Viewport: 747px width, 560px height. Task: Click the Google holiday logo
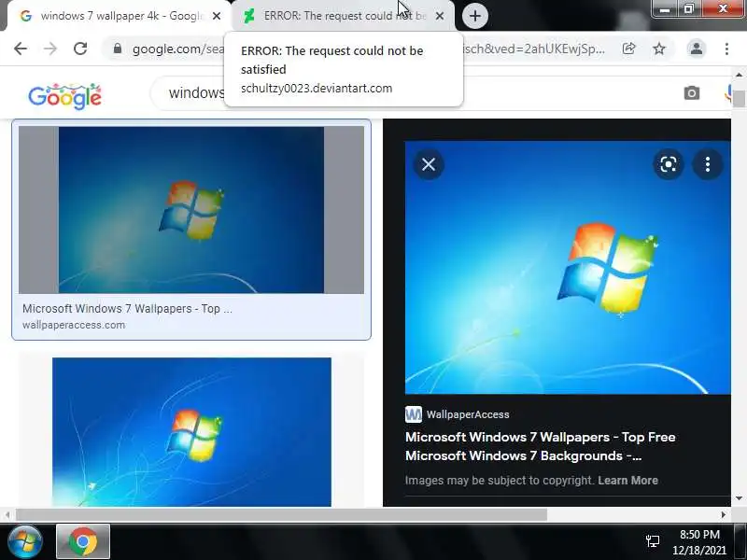point(64,96)
